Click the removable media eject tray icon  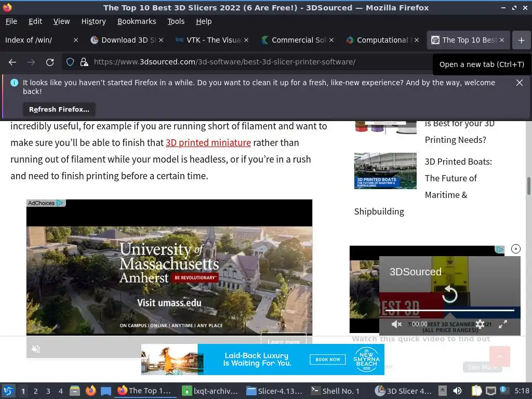(443, 391)
